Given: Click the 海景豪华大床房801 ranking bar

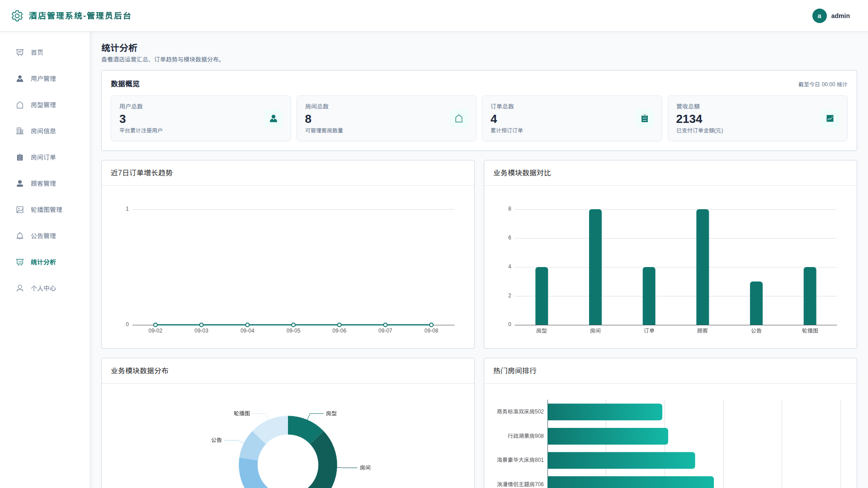Looking at the screenshot, I should (x=621, y=460).
